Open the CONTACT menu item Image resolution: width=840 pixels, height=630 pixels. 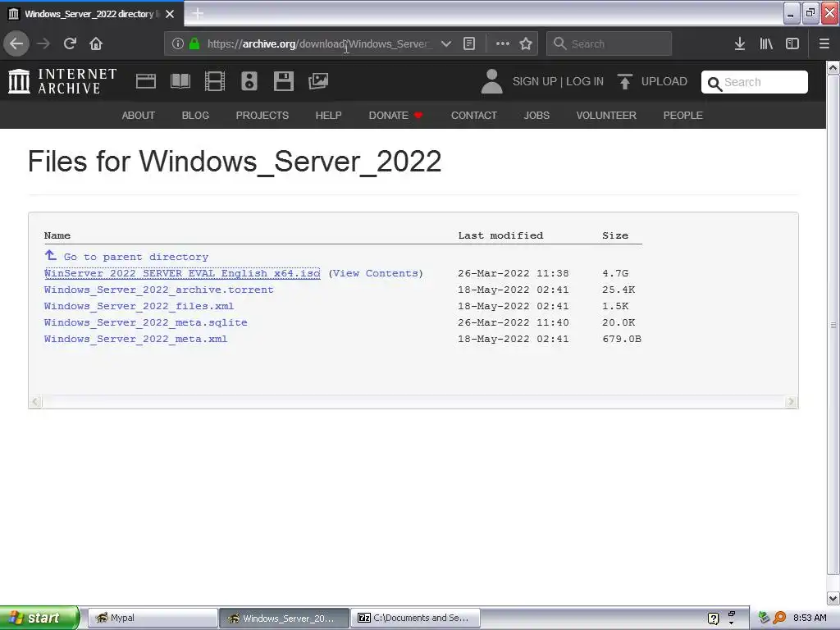pos(474,115)
